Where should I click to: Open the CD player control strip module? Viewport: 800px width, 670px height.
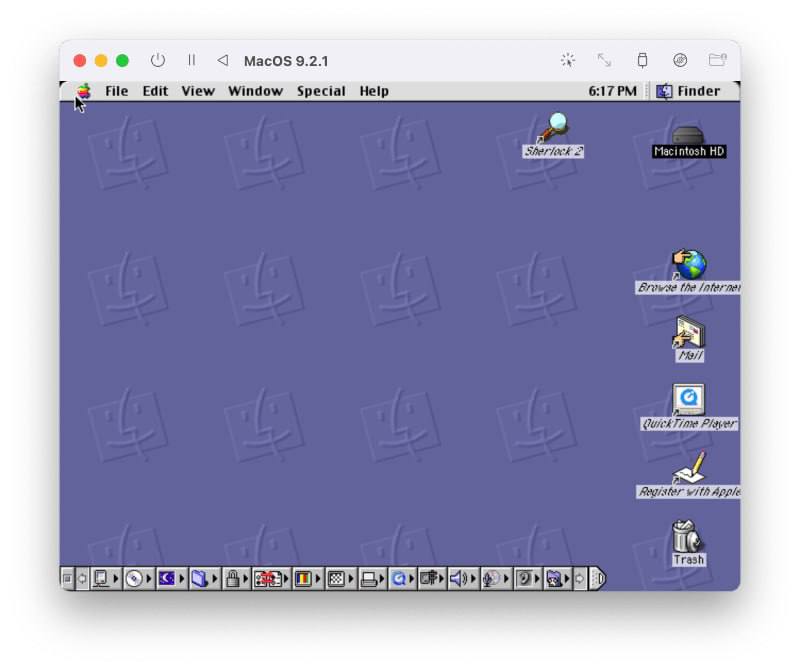coord(135,579)
